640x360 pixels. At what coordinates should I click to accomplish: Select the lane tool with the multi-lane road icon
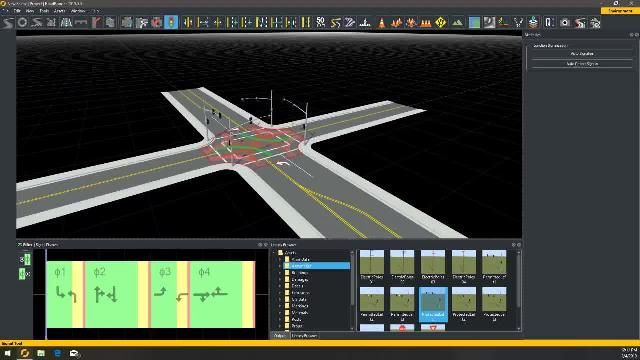[x=66, y=22]
